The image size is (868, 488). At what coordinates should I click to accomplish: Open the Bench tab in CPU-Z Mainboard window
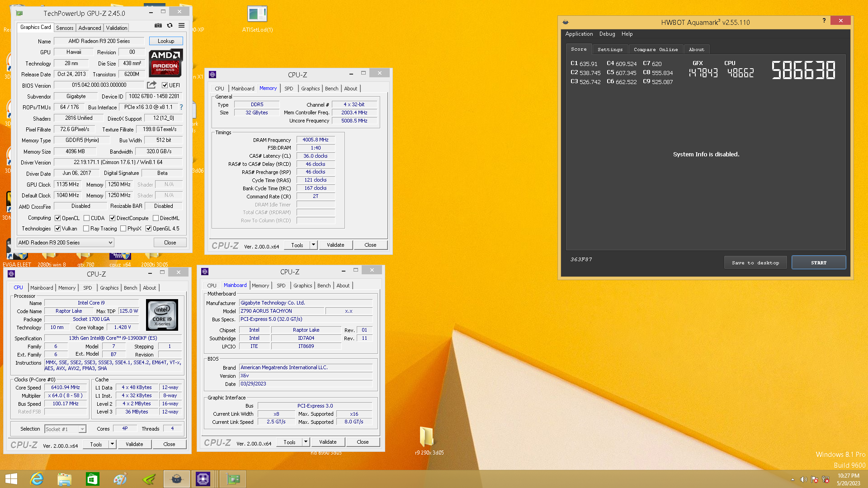click(x=324, y=286)
